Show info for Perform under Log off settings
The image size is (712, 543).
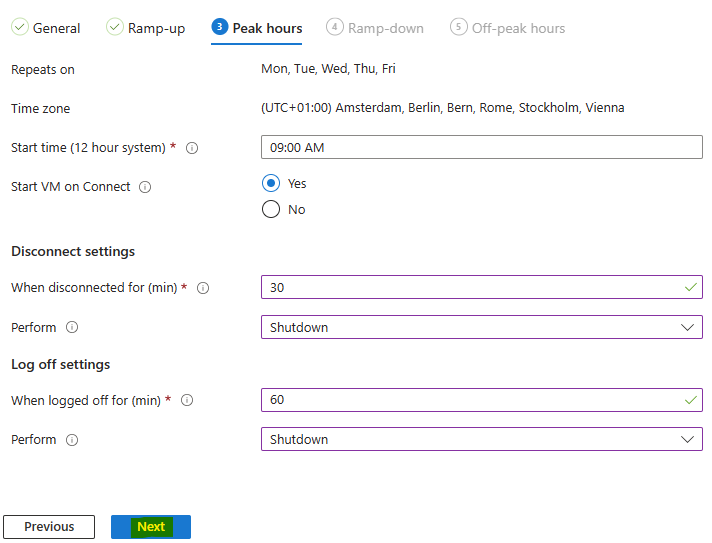(x=72, y=440)
